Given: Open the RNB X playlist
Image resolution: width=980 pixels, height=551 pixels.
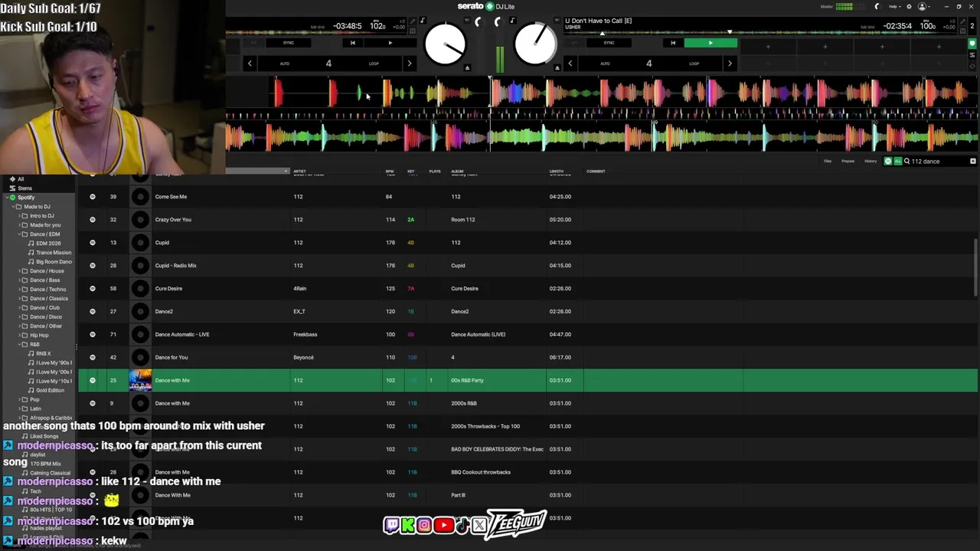Looking at the screenshot, I should (44, 354).
